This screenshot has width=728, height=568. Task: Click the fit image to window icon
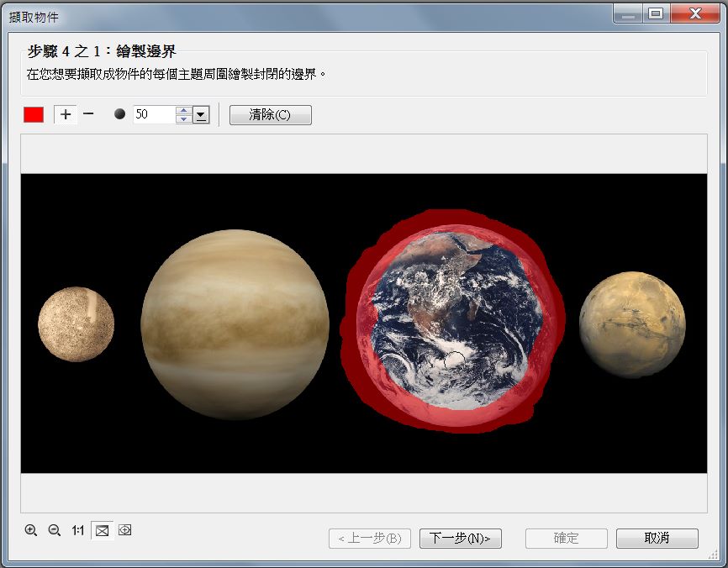tap(100, 530)
